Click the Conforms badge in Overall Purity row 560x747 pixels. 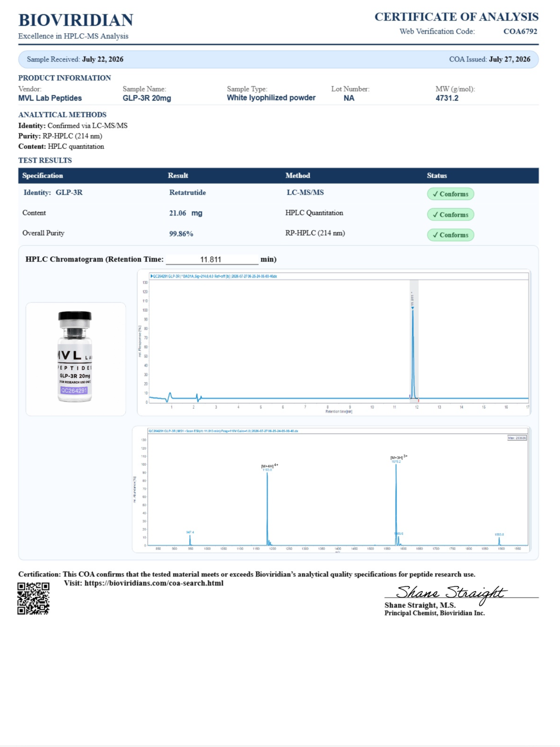[x=451, y=235]
